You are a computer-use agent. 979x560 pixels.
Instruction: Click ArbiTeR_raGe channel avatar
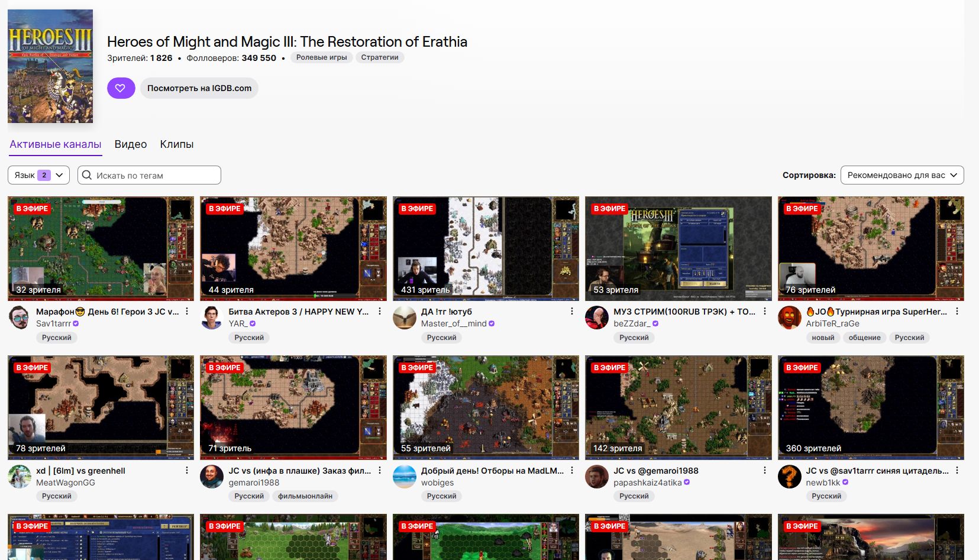[x=790, y=318]
